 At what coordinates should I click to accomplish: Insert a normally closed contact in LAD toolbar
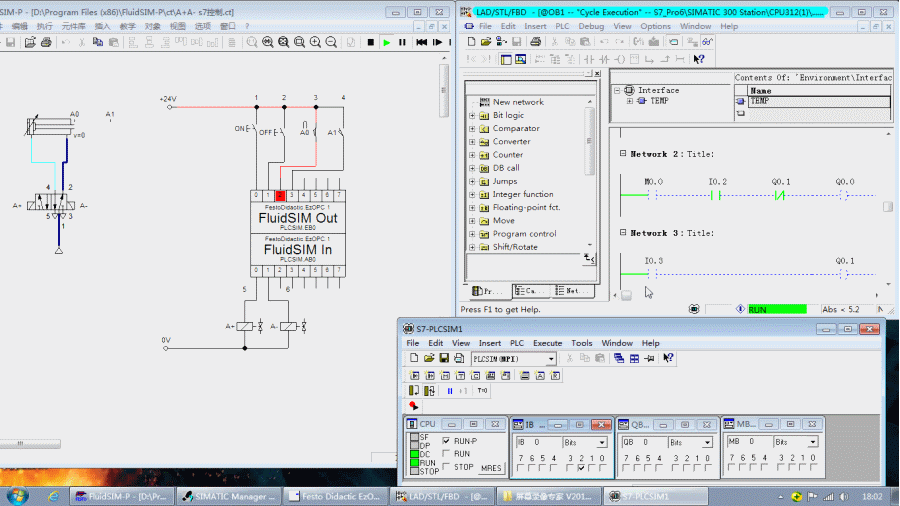point(604,59)
